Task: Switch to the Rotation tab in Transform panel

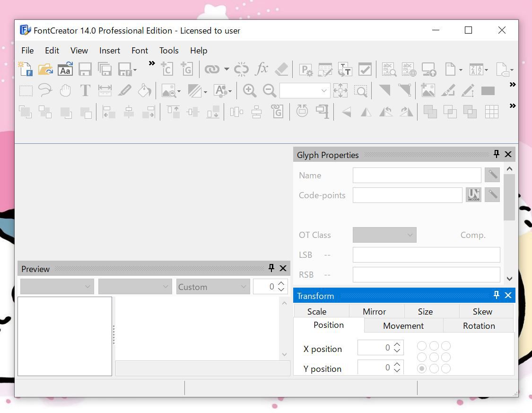Action: (479, 325)
